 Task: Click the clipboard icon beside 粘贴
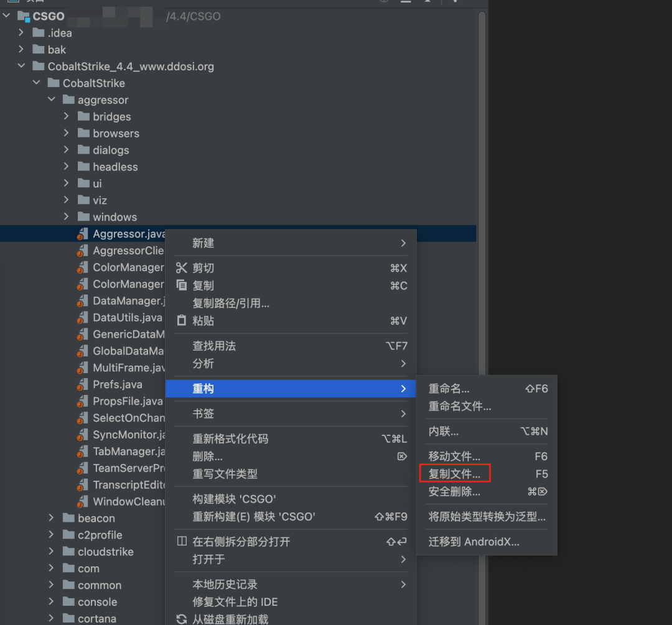coord(181,320)
